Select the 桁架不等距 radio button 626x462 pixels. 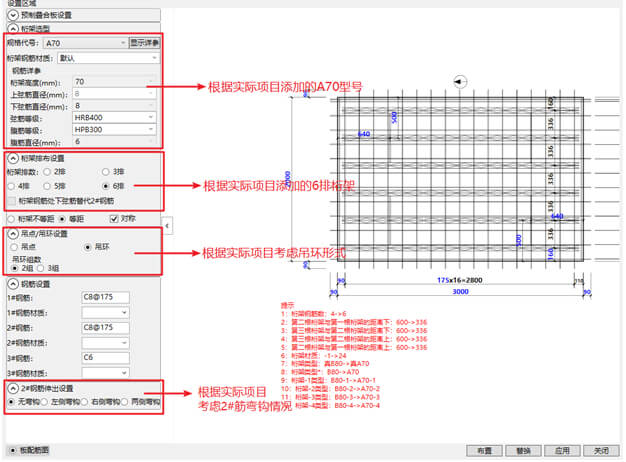click(x=11, y=219)
